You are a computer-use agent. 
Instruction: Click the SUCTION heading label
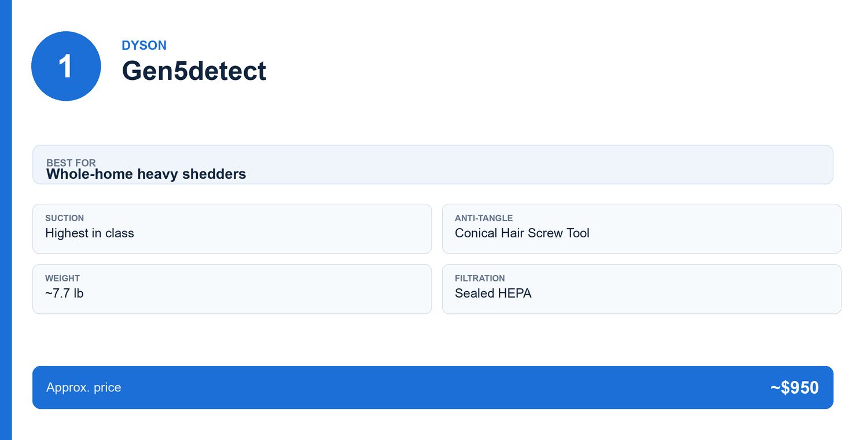click(x=65, y=218)
